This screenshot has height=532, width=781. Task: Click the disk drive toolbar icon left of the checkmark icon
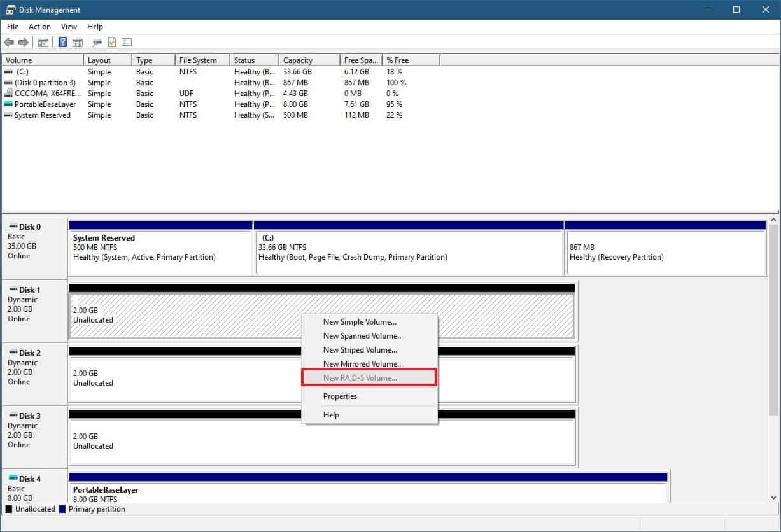pyautogui.click(x=97, y=43)
